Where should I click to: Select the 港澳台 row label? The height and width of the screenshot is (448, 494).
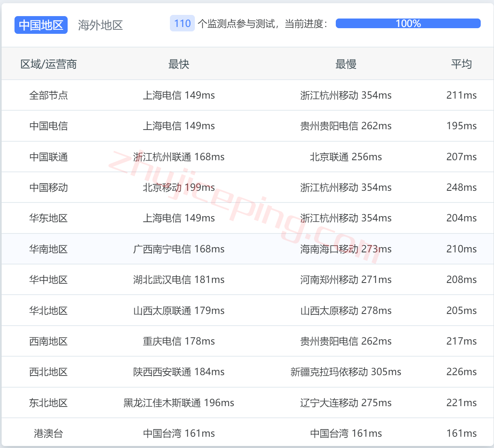(x=49, y=434)
